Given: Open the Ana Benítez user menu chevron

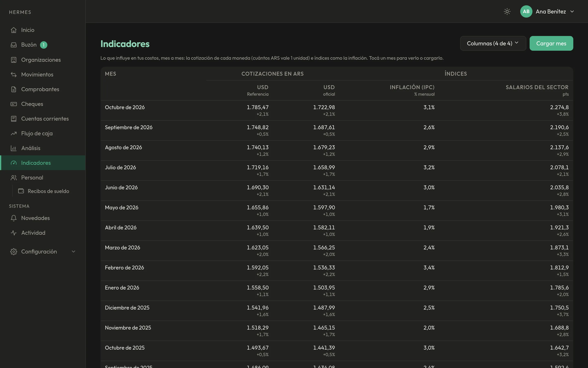Looking at the screenshot, I should tap(572, 11).
